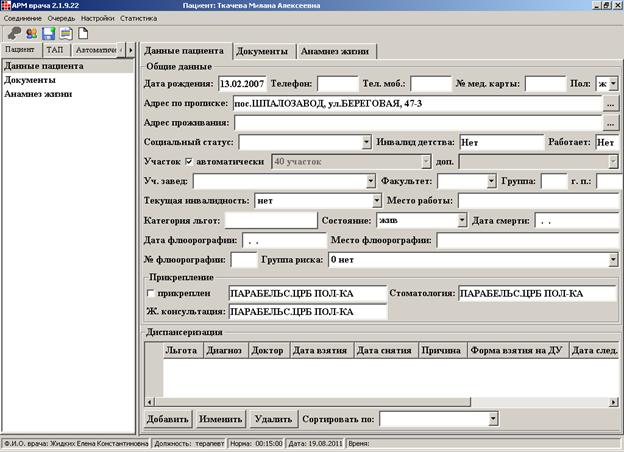Click the blue floppy disk save icon
The height and width of the screenshot is (452, 624).
[x=49, y=33]
